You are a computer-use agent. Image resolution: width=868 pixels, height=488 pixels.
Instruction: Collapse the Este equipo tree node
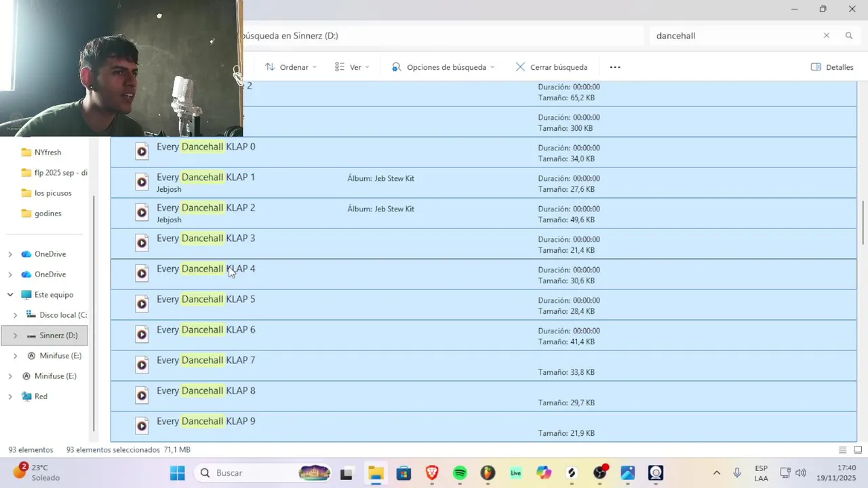(10, 295)
